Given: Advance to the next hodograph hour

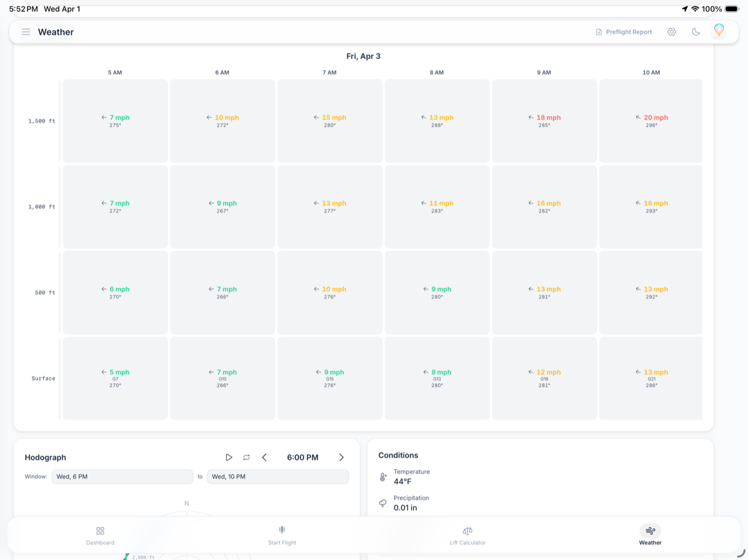Looking at the screenshot, I should (x=341, y=457).
